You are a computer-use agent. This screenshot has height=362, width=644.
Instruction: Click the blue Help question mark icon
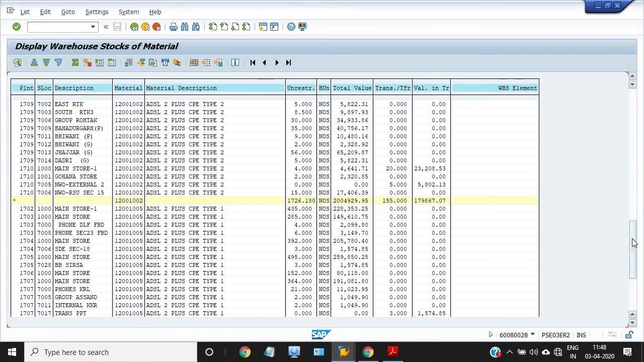pos(291,27)
